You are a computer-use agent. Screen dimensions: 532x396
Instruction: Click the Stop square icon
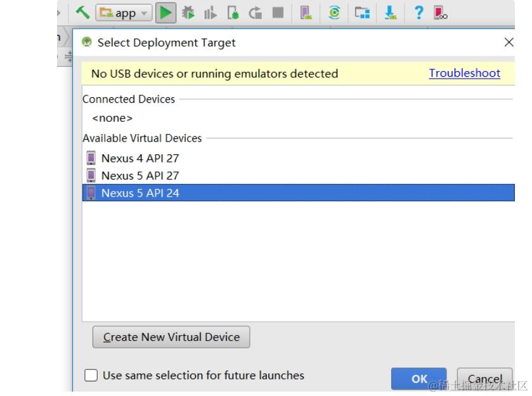click(278, 13)
